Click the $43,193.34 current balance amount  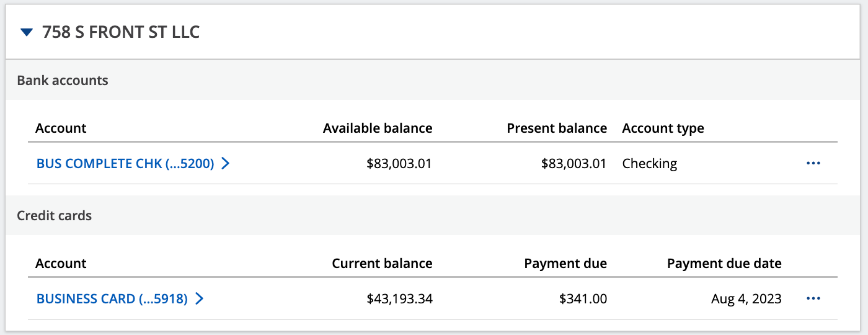(x=399, y=299)
